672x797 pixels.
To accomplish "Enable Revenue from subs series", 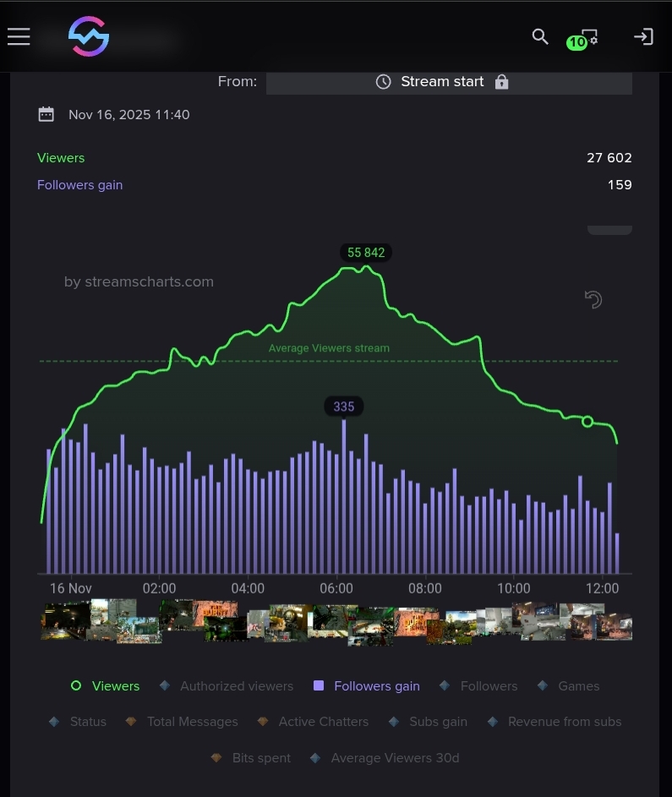I will (x=555, y=721).
